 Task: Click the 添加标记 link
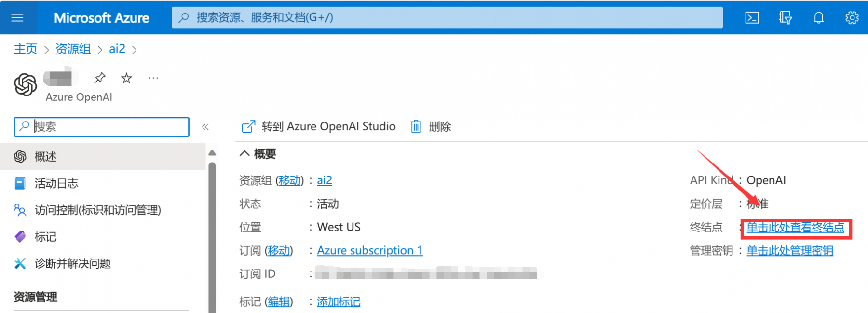click(x=339, y=302)
